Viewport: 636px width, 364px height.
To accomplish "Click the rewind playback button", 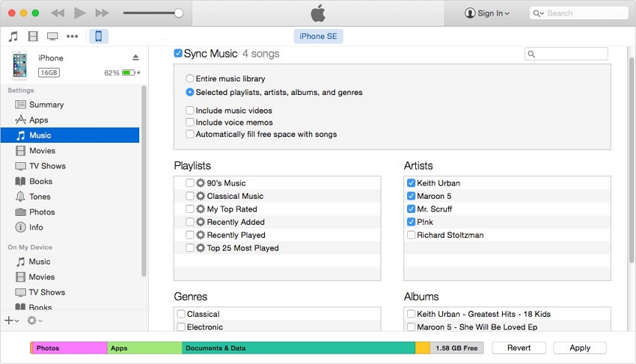I will 58,13.
